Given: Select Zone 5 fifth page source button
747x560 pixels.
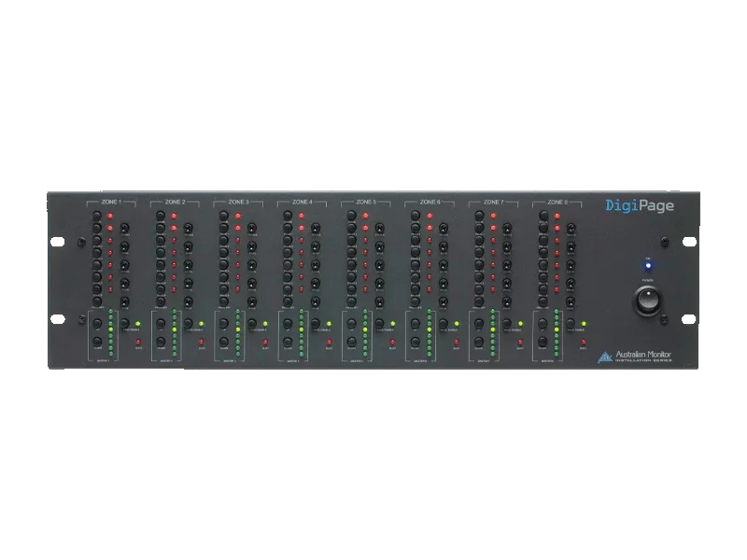Looking at the screenshot, I should coord(353,265).
